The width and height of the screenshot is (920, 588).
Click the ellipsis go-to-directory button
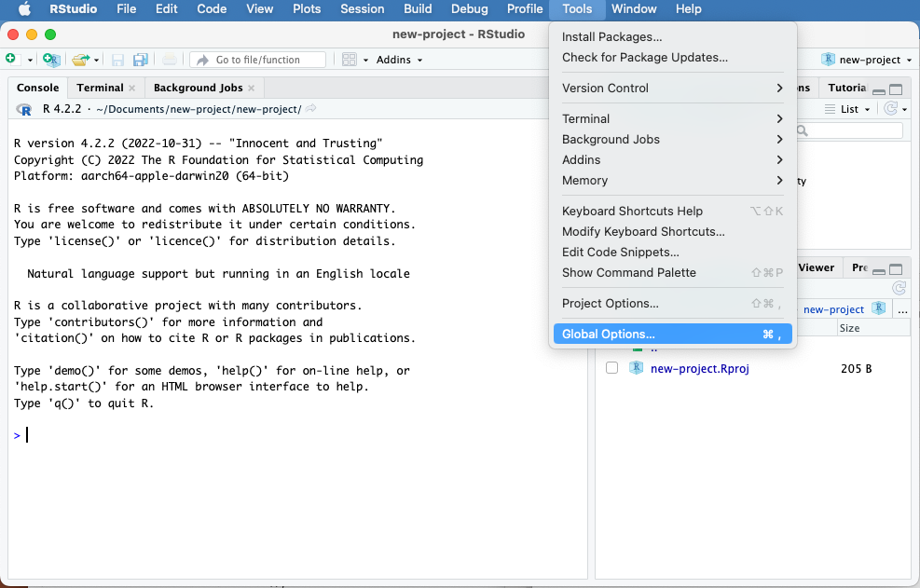point(902,309)
